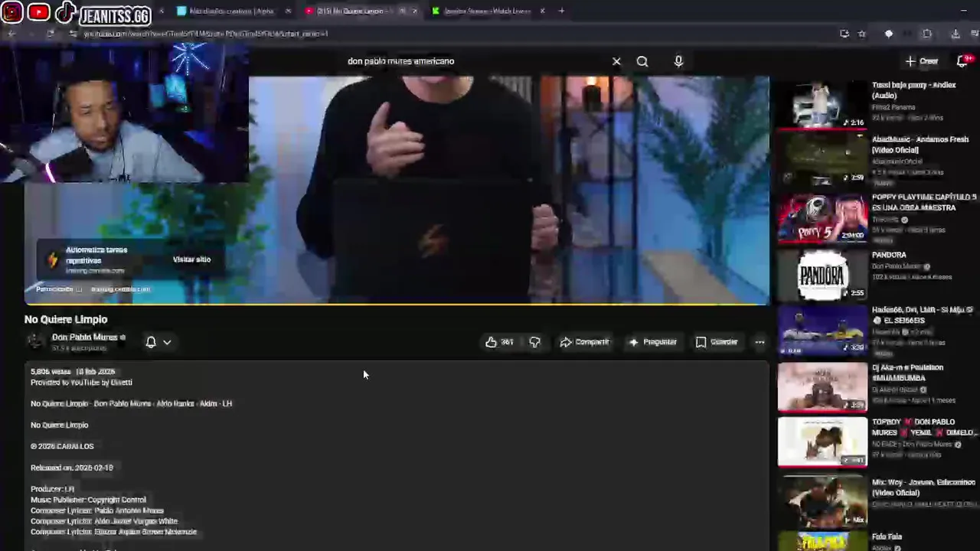Click the Don Pablo Mures channel avatar

pyautogui.click(x=34, y=342)
